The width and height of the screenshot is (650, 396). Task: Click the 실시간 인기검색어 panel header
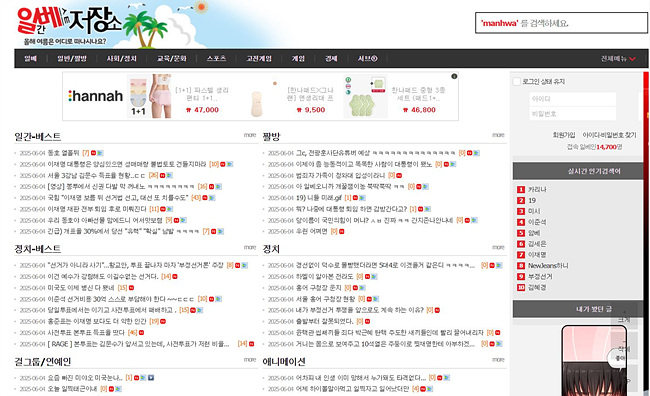click(578, 171)
